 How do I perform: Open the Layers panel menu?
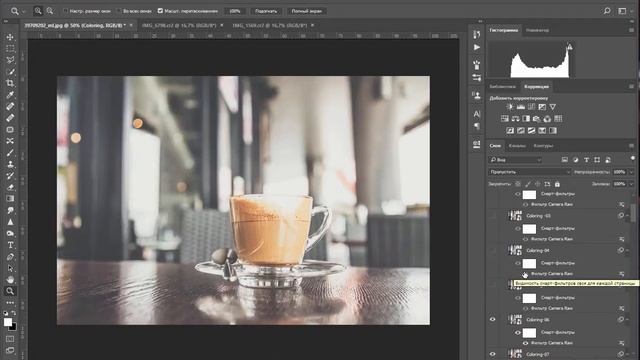(631, 146)
